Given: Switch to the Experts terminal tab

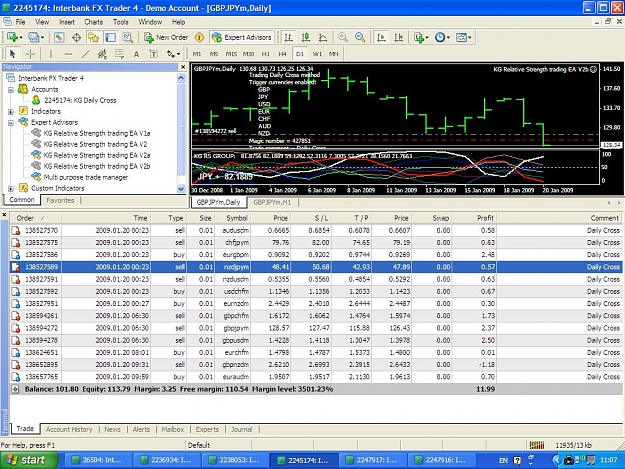Looking at the screenshot, I should tap(207, 429).
